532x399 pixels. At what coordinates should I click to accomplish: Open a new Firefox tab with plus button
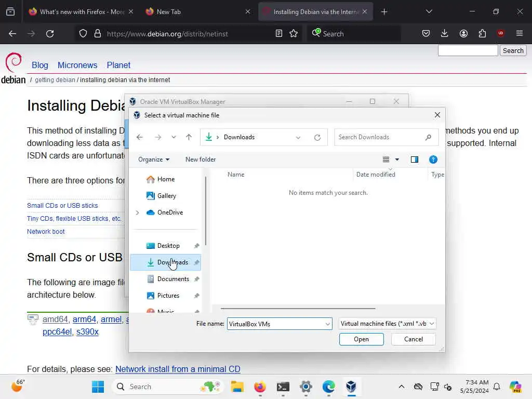(384, 11)
